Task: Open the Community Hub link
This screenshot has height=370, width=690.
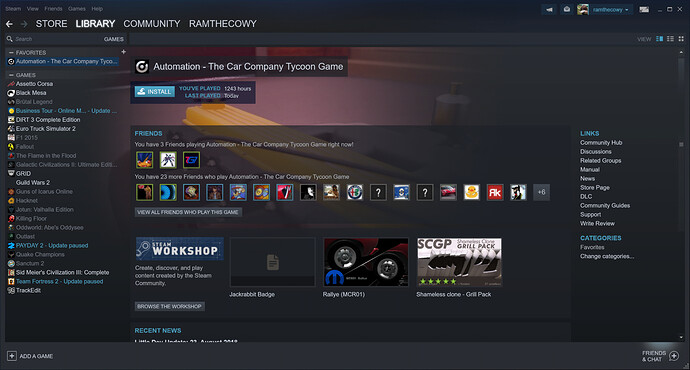Action: pyautogui.click(x=601, y=143)
